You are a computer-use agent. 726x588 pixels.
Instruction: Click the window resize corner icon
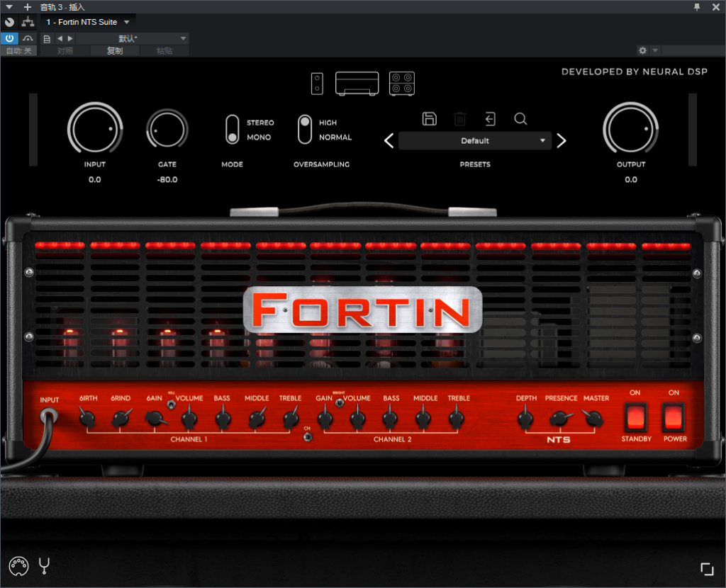coord(707,569)
